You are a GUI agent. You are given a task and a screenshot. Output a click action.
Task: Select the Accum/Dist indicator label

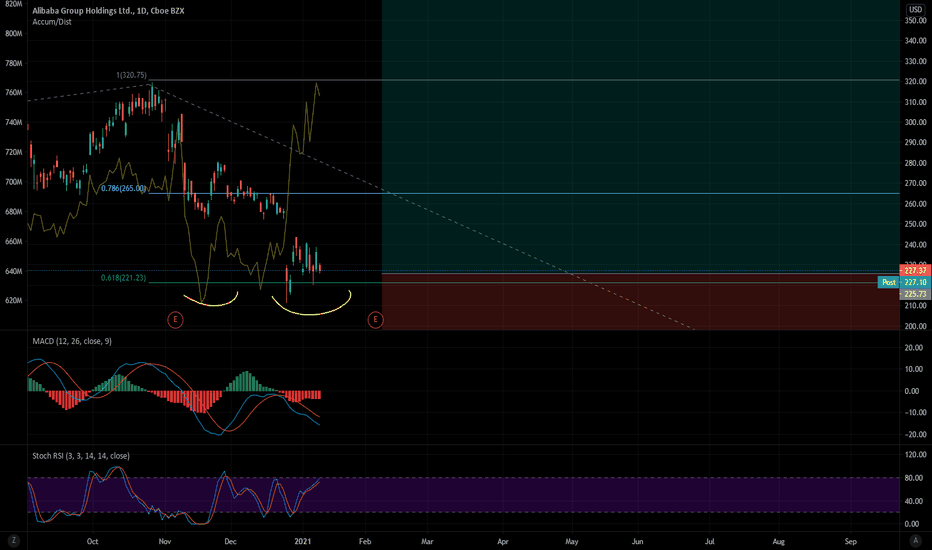tap(52, 22)
